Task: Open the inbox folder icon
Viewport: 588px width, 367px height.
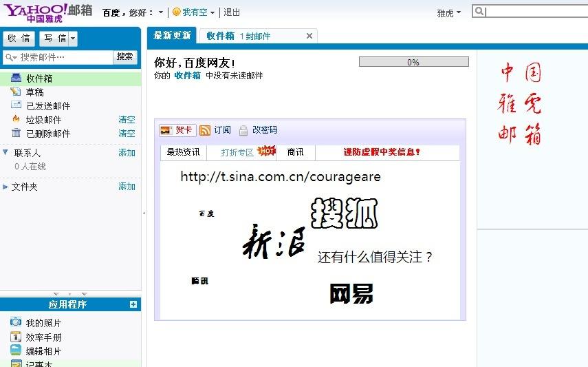Action: click(x=16, y=78)
